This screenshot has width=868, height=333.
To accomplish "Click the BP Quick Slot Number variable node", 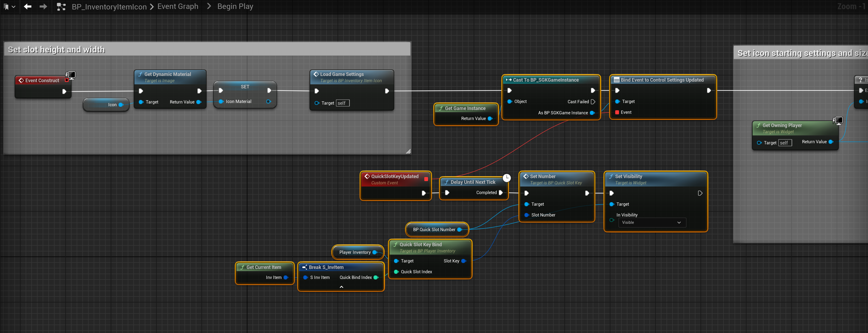I will 434,229.
